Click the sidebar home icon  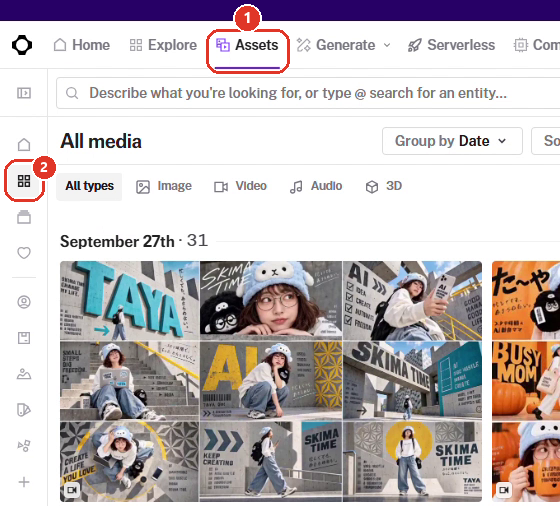tap(24, 145)
